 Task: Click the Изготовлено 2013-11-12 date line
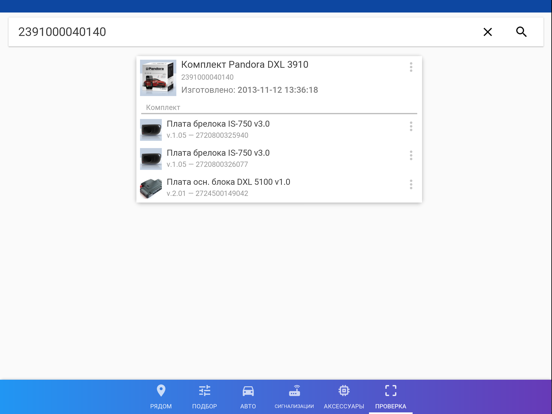pyautogui.click(x=250, y=90)
